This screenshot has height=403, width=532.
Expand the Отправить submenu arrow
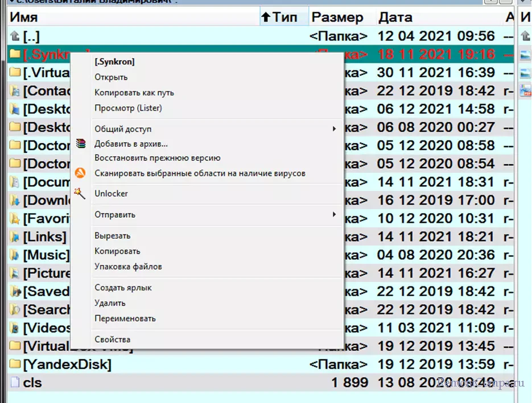tap(334, 215)
